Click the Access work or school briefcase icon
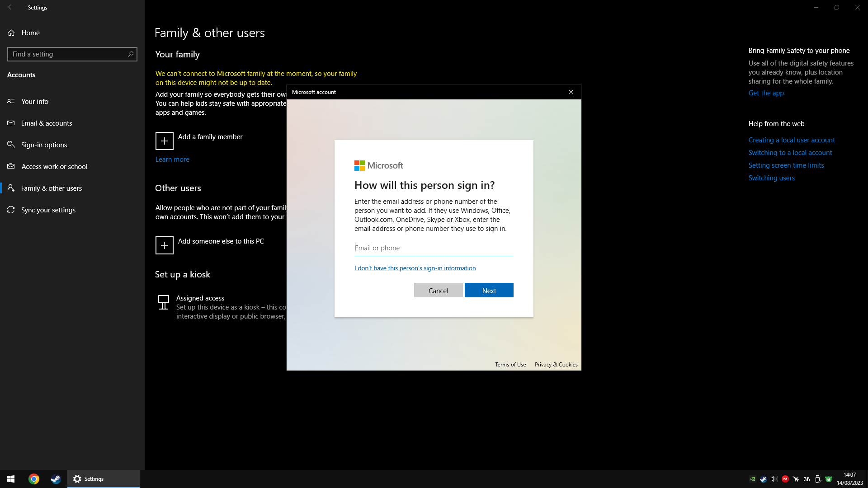 click(x=11, y=166)
